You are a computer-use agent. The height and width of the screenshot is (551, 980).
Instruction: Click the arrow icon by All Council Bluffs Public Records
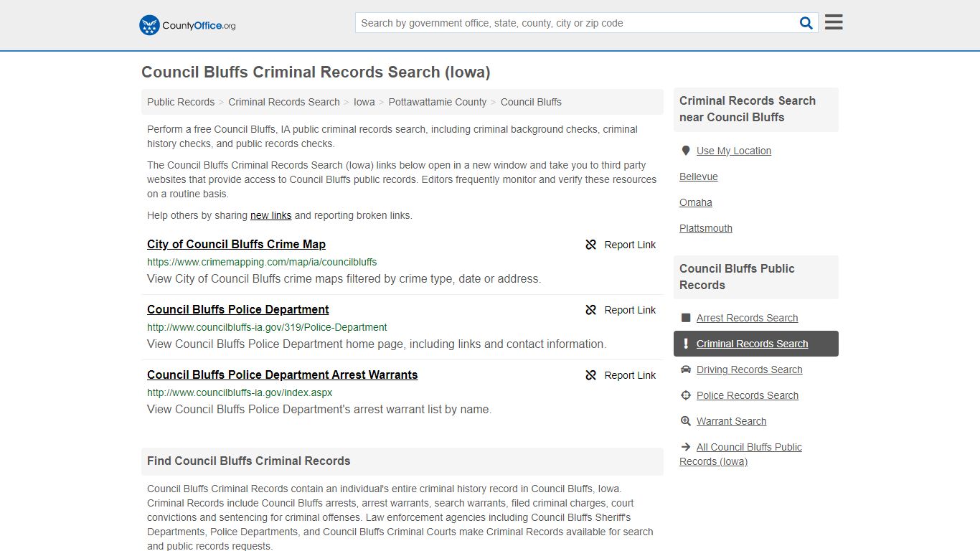pos(686,447)
